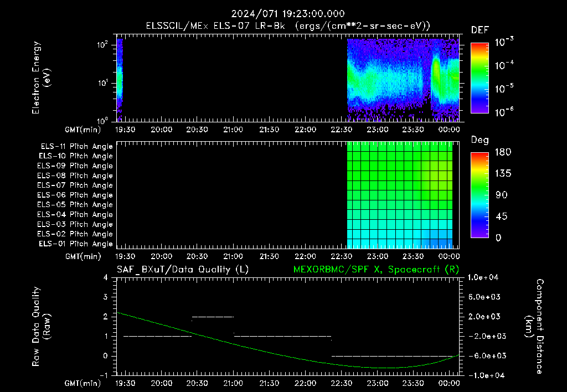Select the ELS-11 Pitch Angle row label
Screen dimensions: 567x392
coord(76,147)
